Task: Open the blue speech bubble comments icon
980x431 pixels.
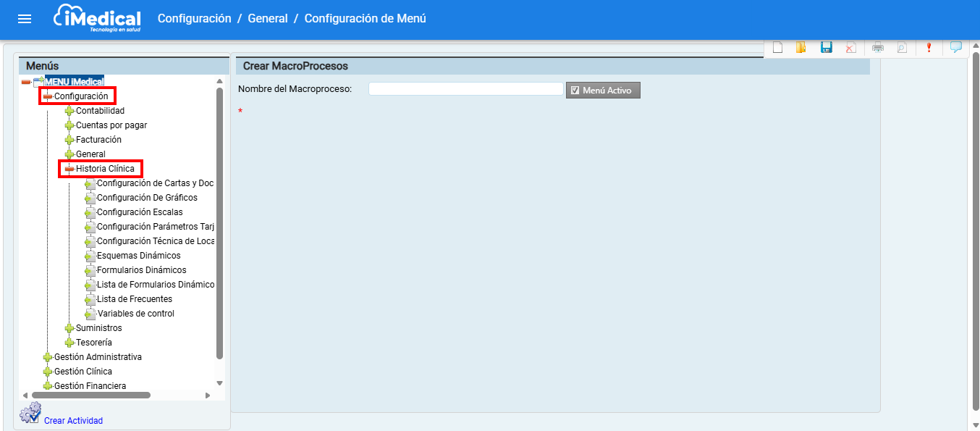Action: 956,48
